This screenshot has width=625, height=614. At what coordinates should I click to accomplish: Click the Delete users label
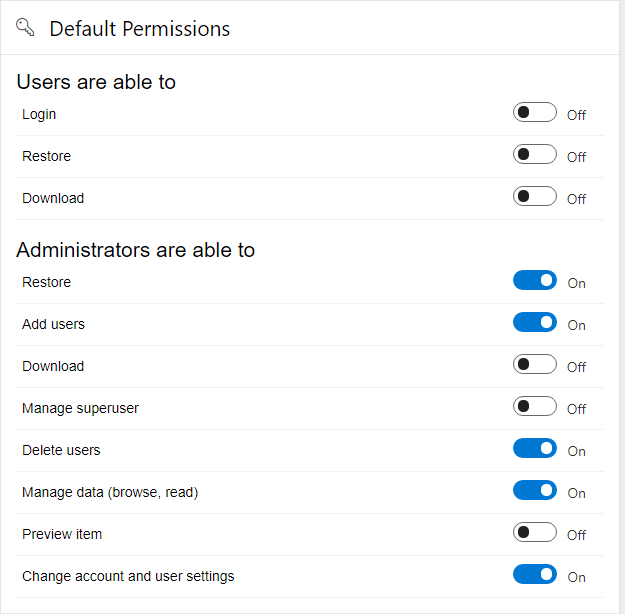(61, 450)
